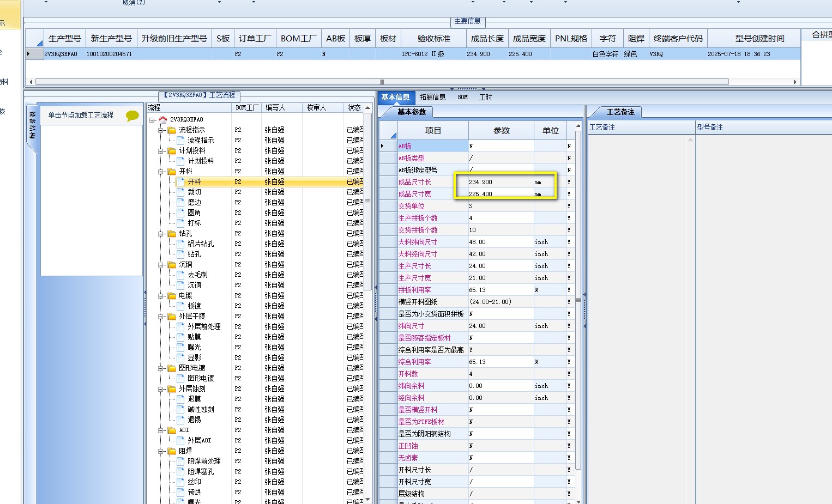
Task: Click the 交货拼板个数 value cell 10
Action: click(501, 230)
